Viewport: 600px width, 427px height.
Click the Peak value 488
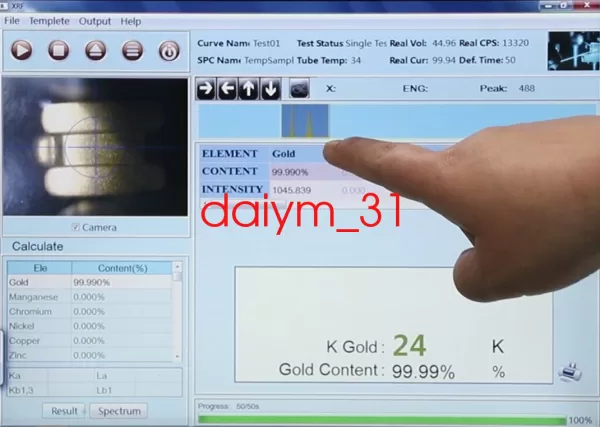coord(527,88)
